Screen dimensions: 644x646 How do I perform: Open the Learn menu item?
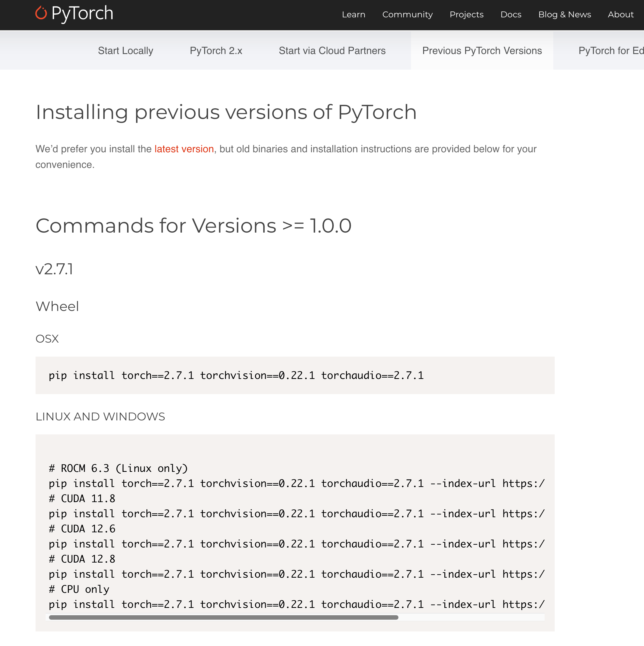click(x=353, y=14)
